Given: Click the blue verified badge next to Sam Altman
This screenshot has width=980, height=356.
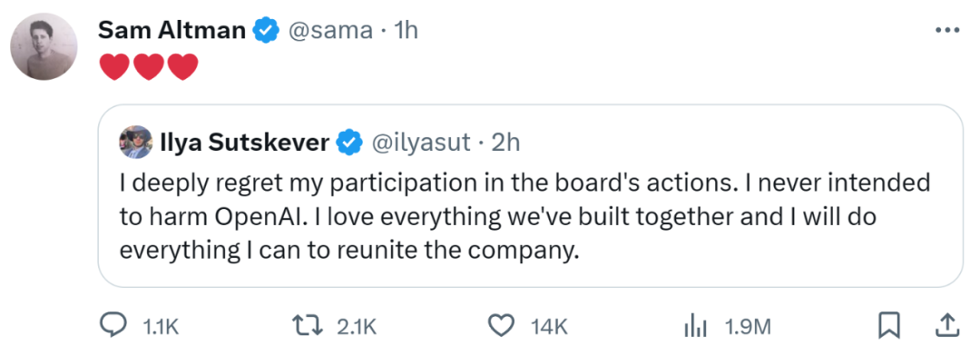Looking at the screenshot, I should [x=266, y=30].
